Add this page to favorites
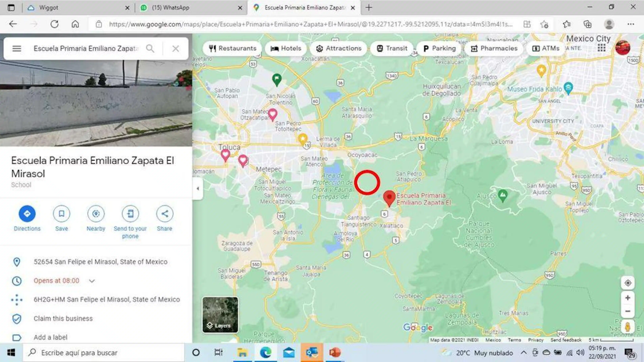Image resolution: width=644 pixels, height=362 pixels. pyautogui.click(x=544, y=24)
